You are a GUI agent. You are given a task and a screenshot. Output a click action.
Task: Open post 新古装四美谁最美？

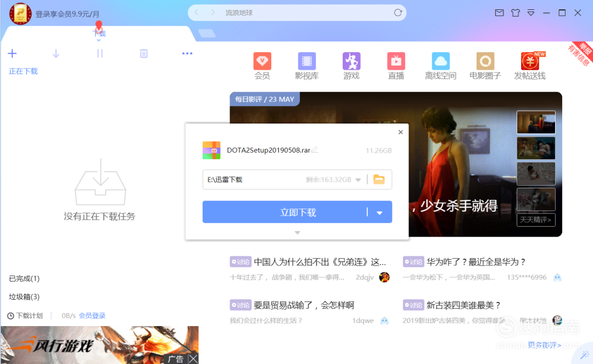[x=463, y=305]
